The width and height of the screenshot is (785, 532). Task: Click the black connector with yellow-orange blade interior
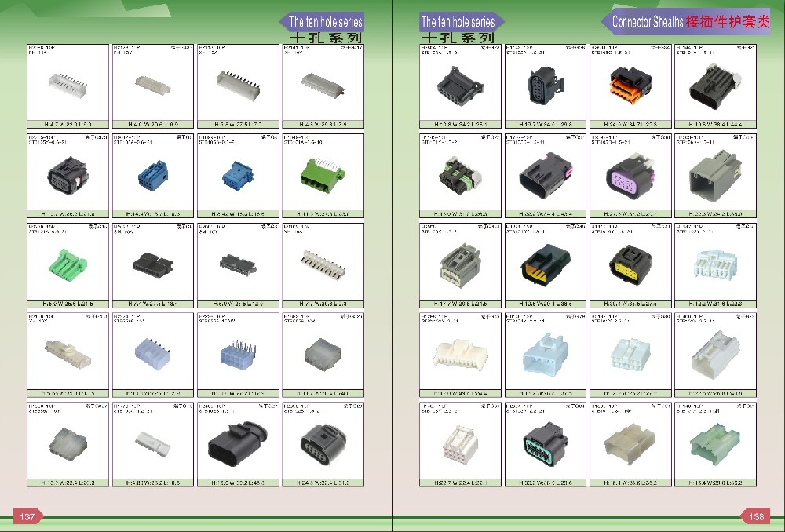pos(546,265)
